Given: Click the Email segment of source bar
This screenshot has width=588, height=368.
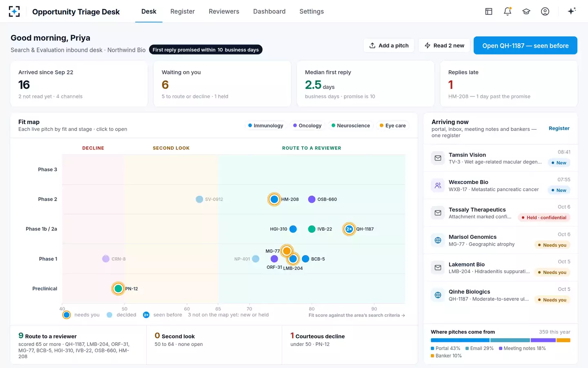Looking at the screenshot, I should click(x=510, y=340).
